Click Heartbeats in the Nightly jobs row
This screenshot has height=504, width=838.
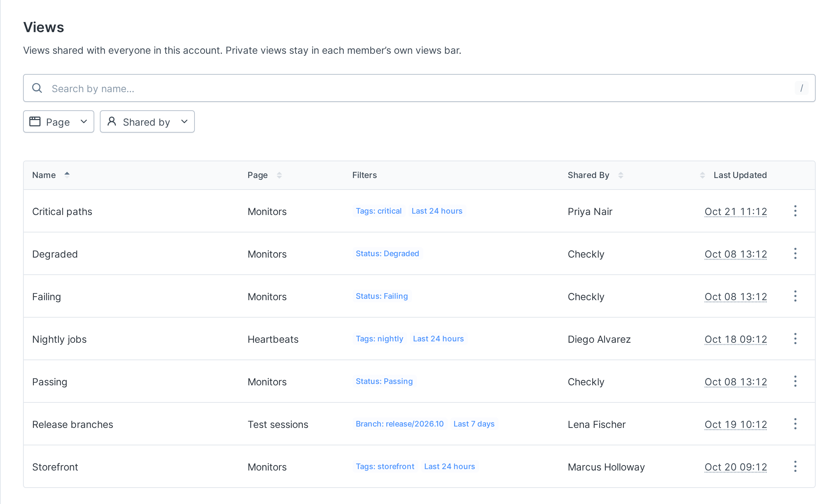(273, 339)
